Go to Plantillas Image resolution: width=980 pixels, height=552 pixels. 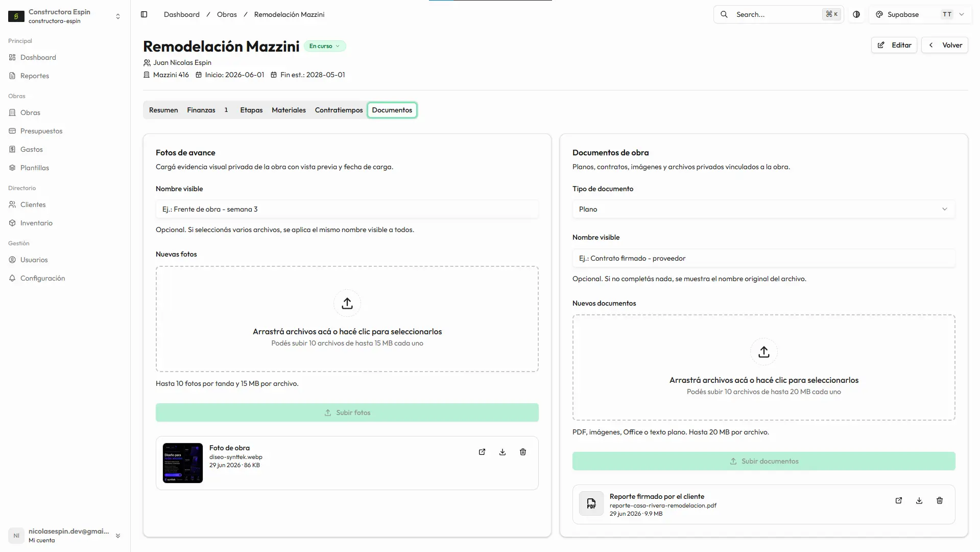[35, 168]
